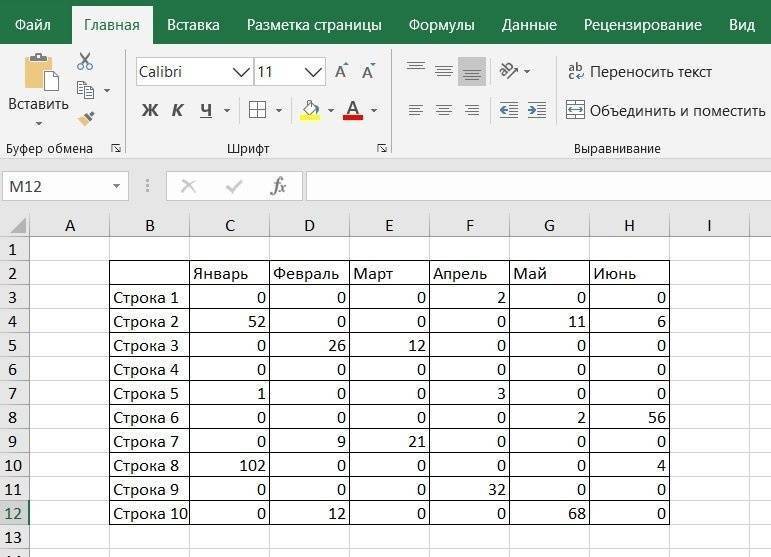Toggle italic К formatting

[x=178, y=110]
